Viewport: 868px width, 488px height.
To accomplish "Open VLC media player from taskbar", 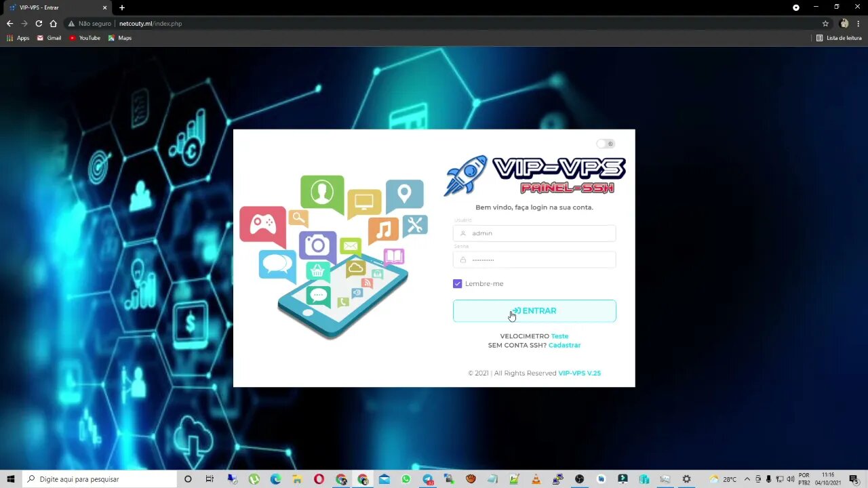I will click(x=536, y=479).
